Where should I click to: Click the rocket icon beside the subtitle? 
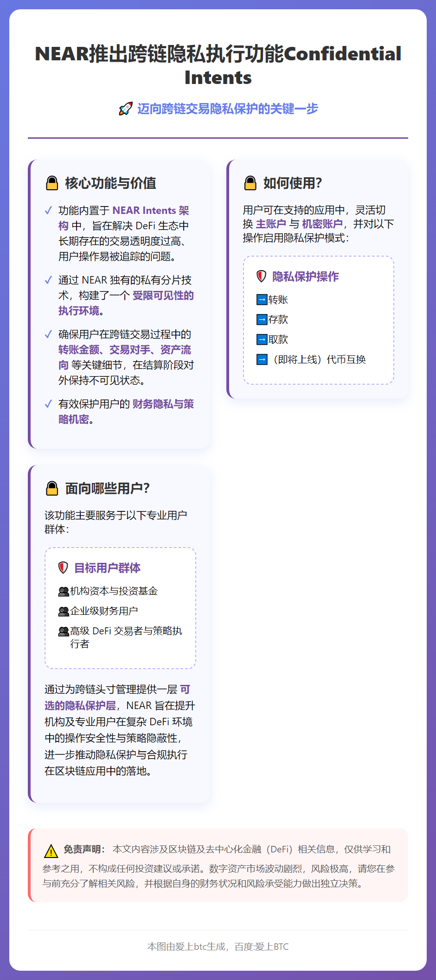click(x=125, y=109)
